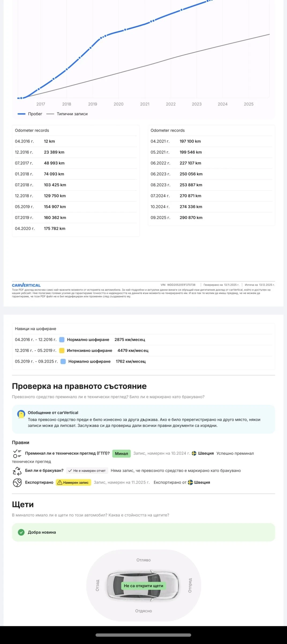Click the Типични записи legend entry
Viewport: 287px width, 644px height.
[x=67, y=114]
